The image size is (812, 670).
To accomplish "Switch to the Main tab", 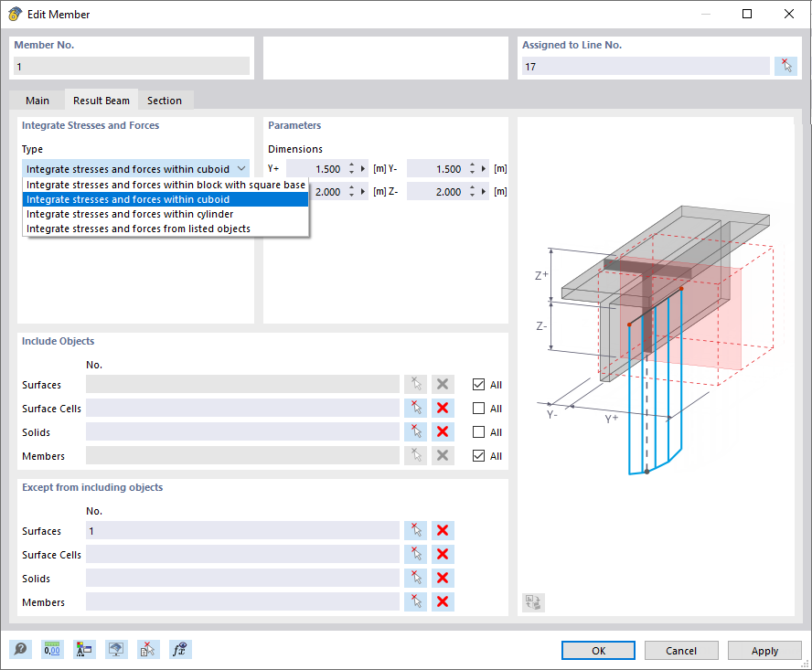I will 37,101.
